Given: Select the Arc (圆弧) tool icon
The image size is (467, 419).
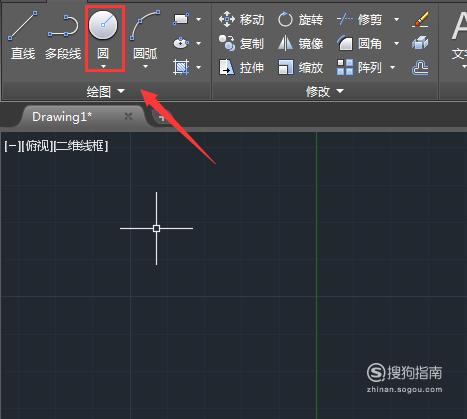Looking at the screenshot, I should pos(145,25).
